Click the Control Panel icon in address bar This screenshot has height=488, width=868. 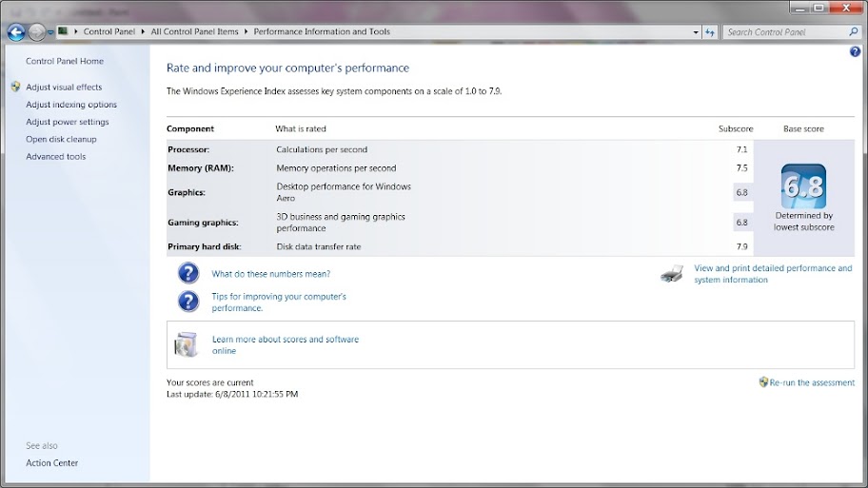coord(63,31)
